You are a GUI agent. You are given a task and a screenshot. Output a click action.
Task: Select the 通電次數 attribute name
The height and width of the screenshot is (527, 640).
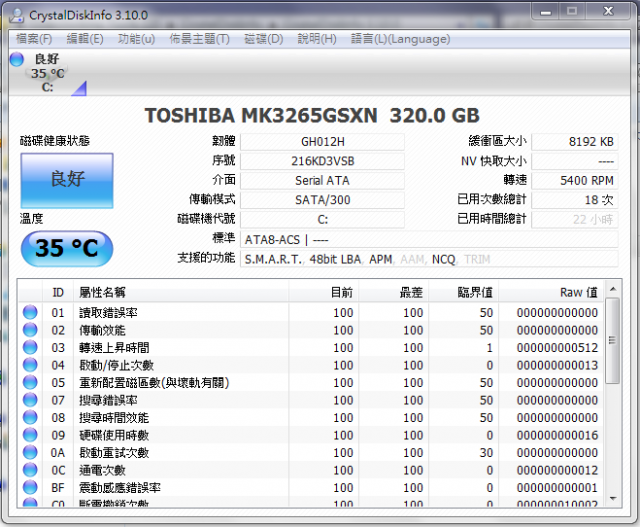point(102,471)
